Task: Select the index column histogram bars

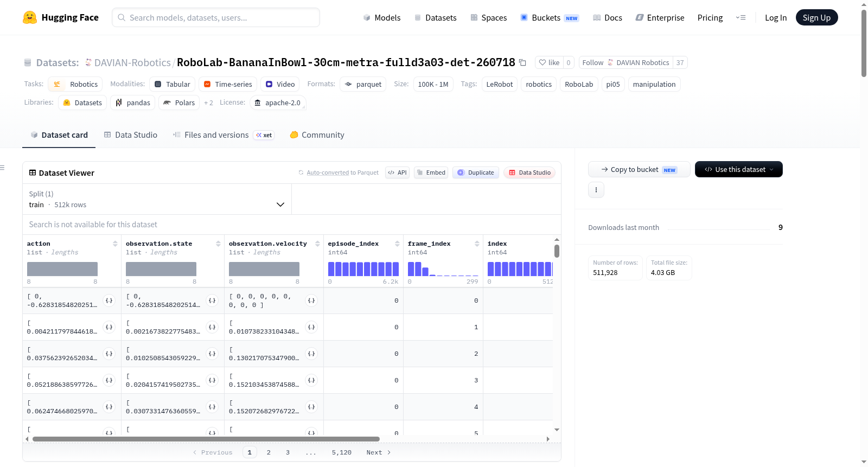Action: 520,269
